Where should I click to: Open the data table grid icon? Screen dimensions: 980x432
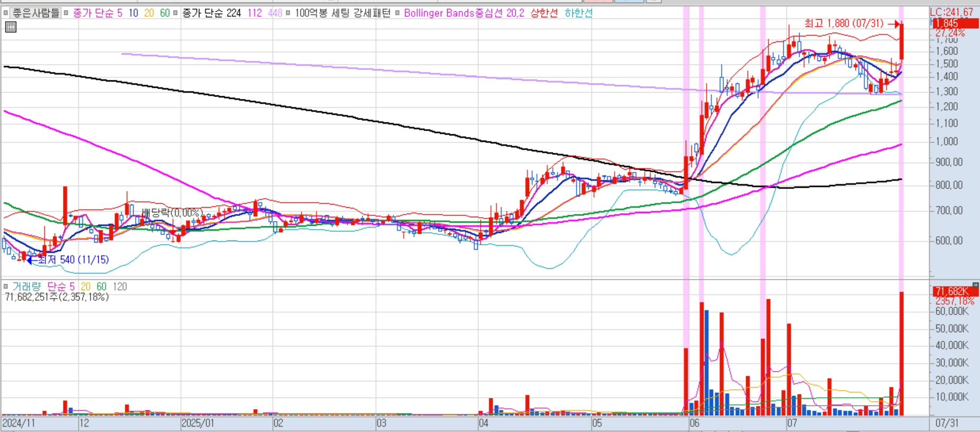11,27
